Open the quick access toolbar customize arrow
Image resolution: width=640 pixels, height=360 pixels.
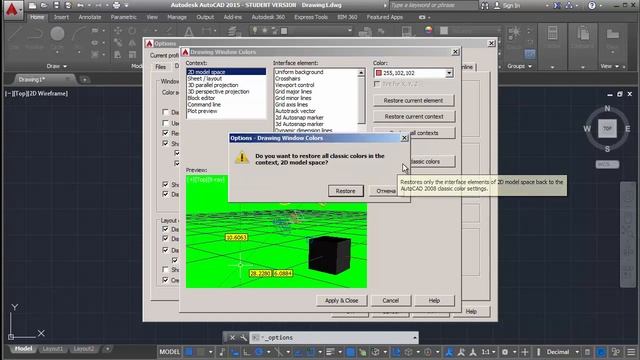(127, 6)
